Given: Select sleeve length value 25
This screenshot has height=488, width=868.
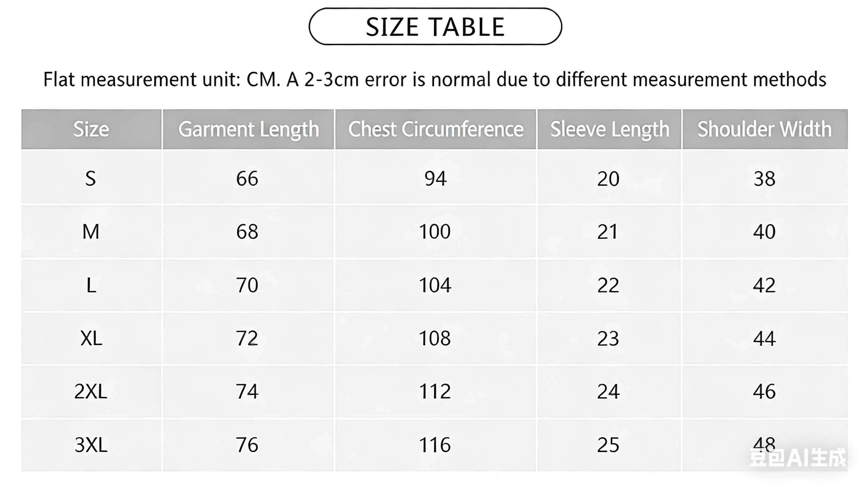Looking at the screenshot, I should (608, 445).
